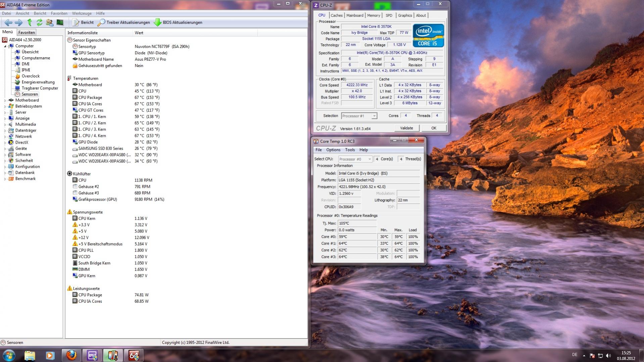This screenshot has height=362, width=644.
Task: Collapse the Computer tree node
Action: [x=5, y=46]
